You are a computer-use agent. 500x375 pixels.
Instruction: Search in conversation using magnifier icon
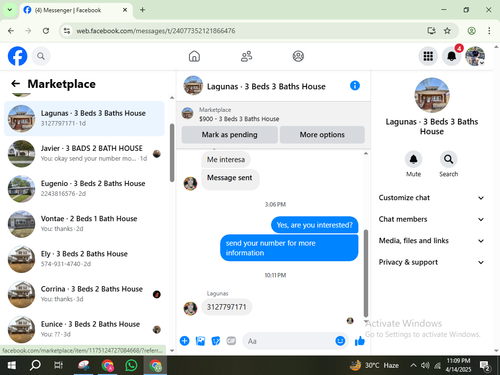[x=448, y=159]
